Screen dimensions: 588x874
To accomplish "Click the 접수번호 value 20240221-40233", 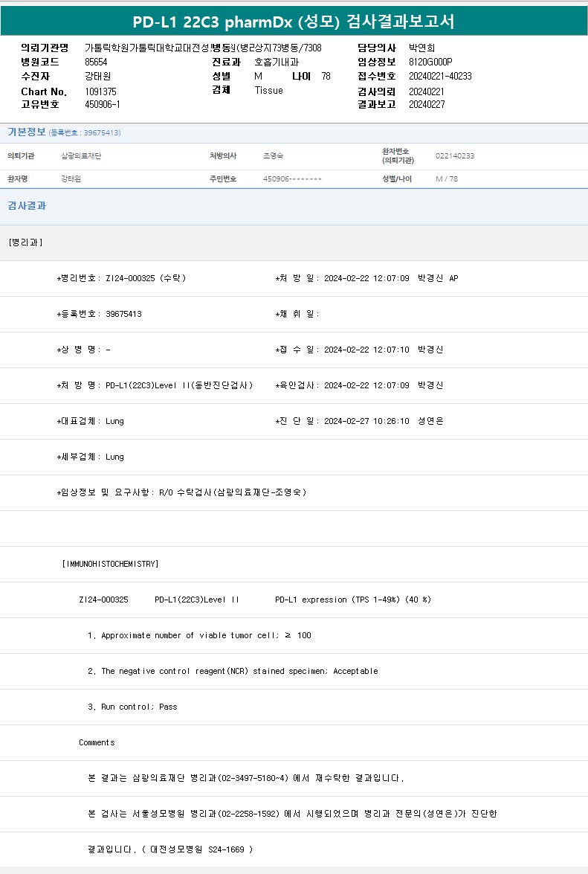I will [440, 76].
